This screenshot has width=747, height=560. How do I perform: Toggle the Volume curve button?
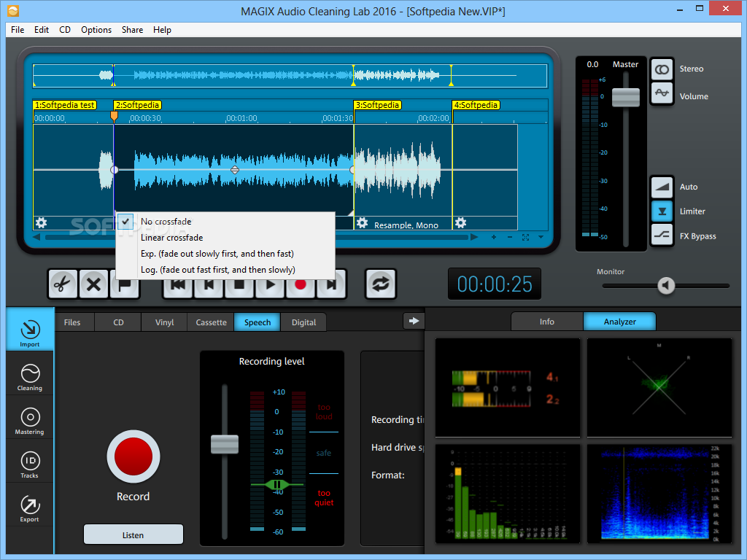(x=662, y=93)
